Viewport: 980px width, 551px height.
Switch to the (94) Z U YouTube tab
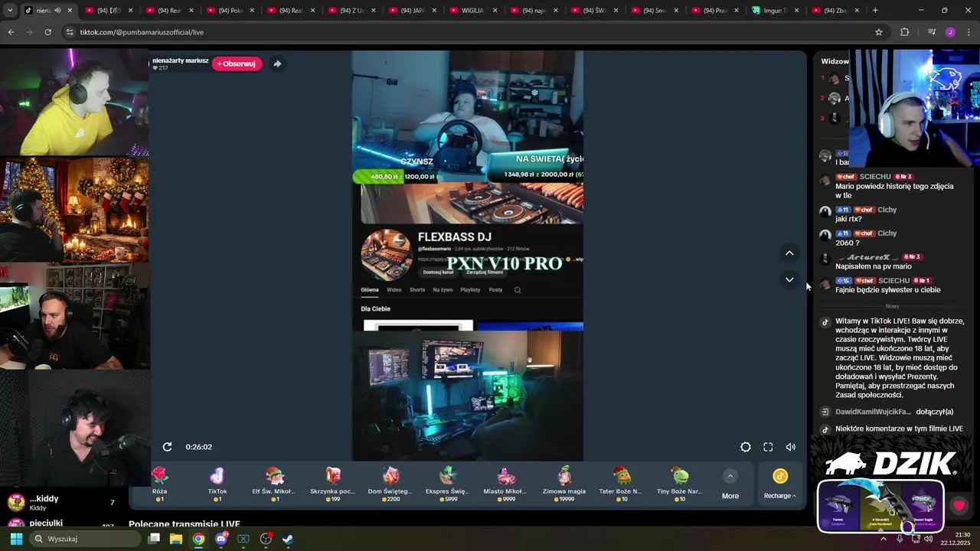pos(351,11)
